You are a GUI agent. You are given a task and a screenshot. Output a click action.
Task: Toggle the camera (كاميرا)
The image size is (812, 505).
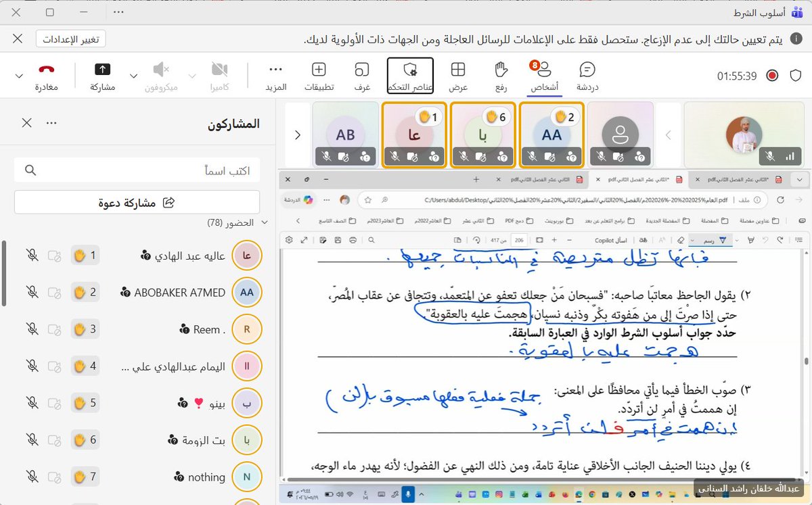pos(219,75)
